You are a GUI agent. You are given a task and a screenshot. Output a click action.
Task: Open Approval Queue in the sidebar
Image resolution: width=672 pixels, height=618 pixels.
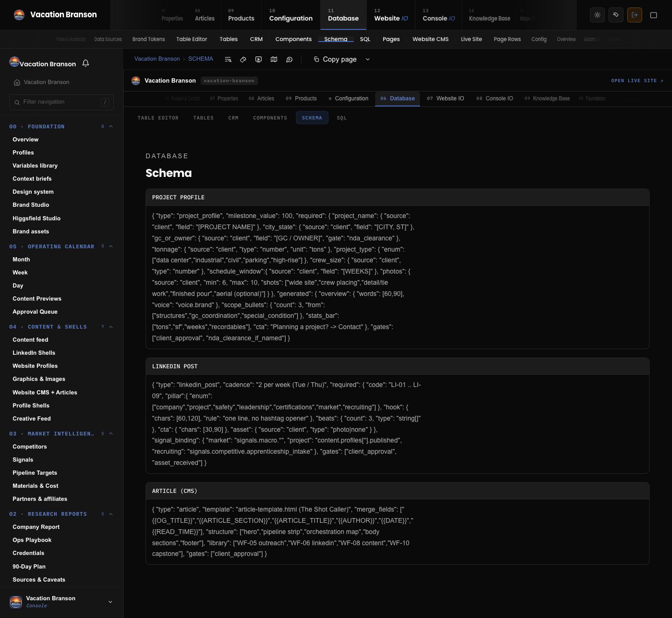pos(35,312)
